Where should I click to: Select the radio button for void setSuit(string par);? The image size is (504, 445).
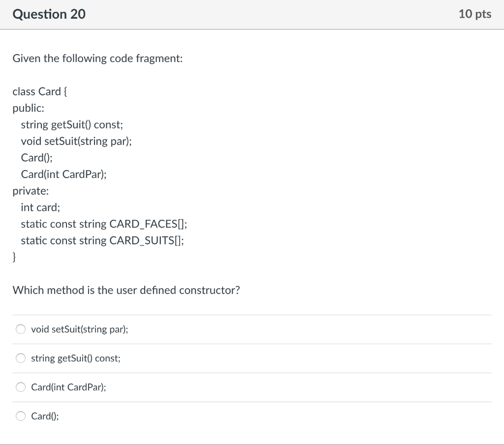[21, 329]
